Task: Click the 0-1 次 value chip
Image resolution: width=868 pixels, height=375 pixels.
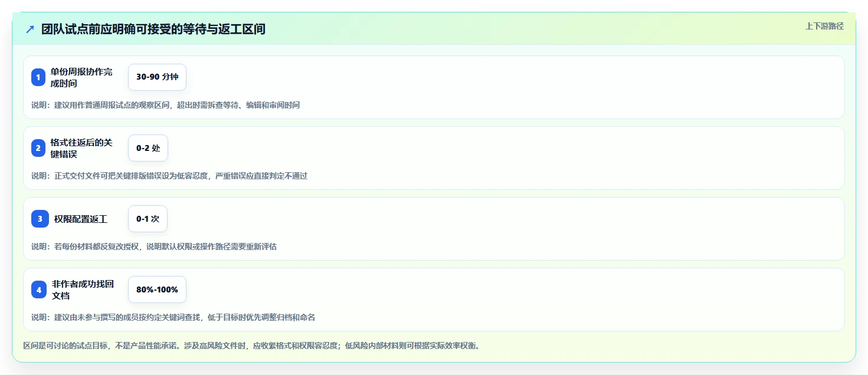Action: [148, 219]
